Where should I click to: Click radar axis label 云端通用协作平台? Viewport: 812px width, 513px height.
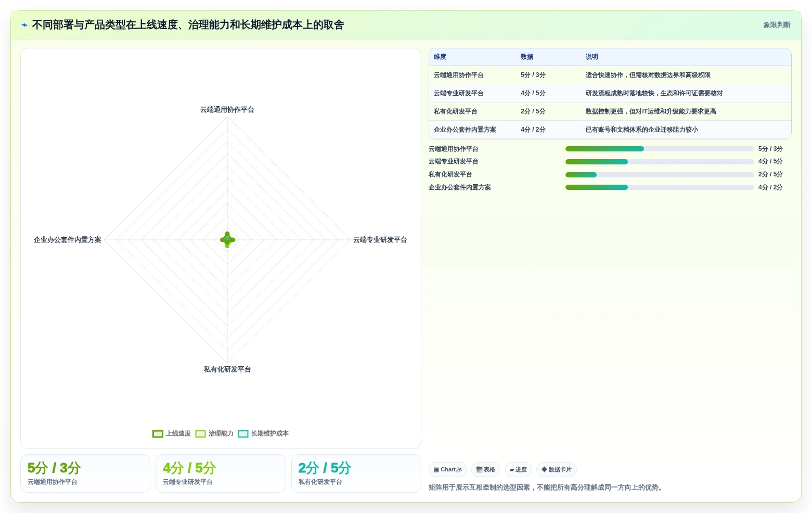227,110
